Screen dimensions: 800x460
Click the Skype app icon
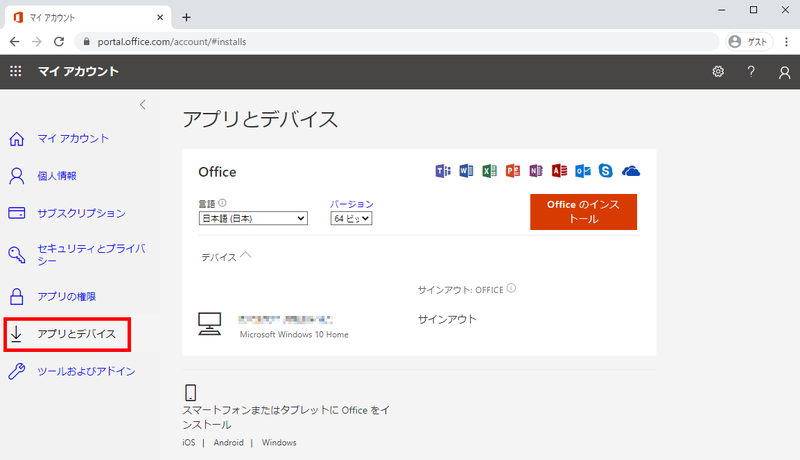click(x=606, y=171)
